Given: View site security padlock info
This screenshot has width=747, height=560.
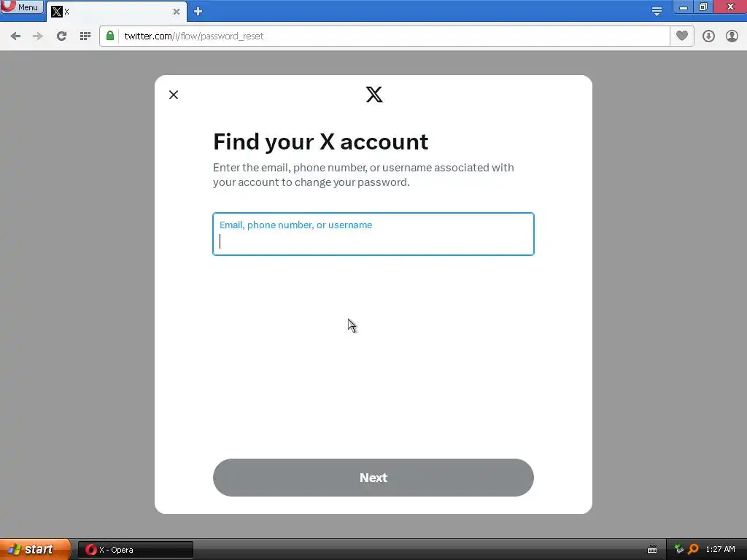Looking at the screenshot, I should pos(110,36).
